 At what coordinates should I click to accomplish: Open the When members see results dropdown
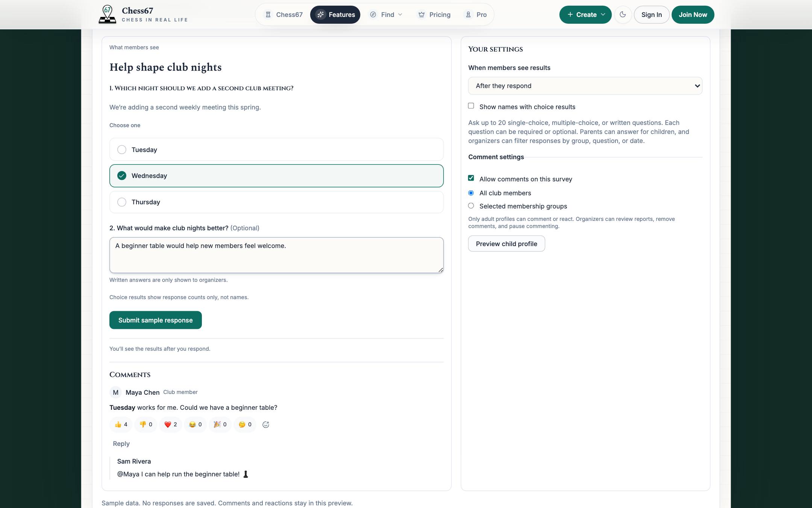click(x=585, y=86)
